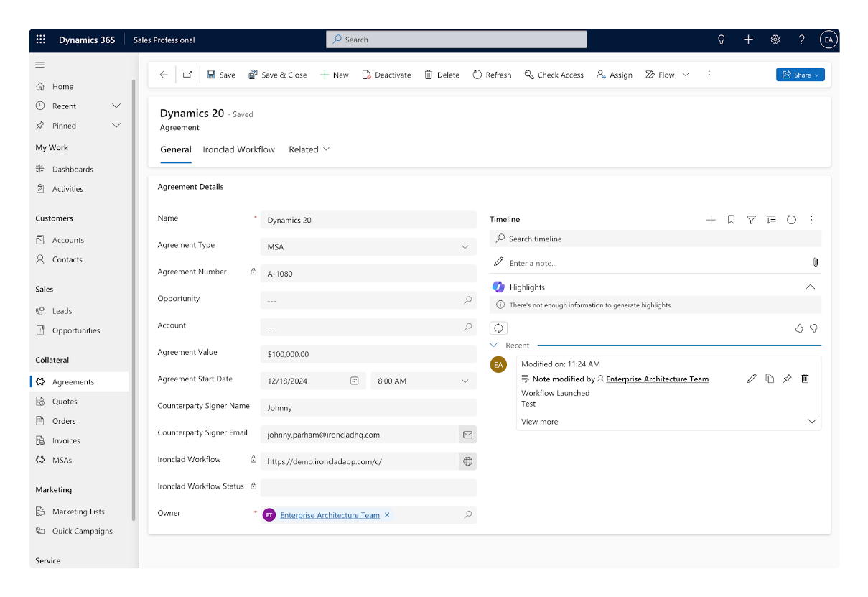Open the 8:00 AM time dropdown
Viewport: 868px width, 597px height.
pos(424,381)
